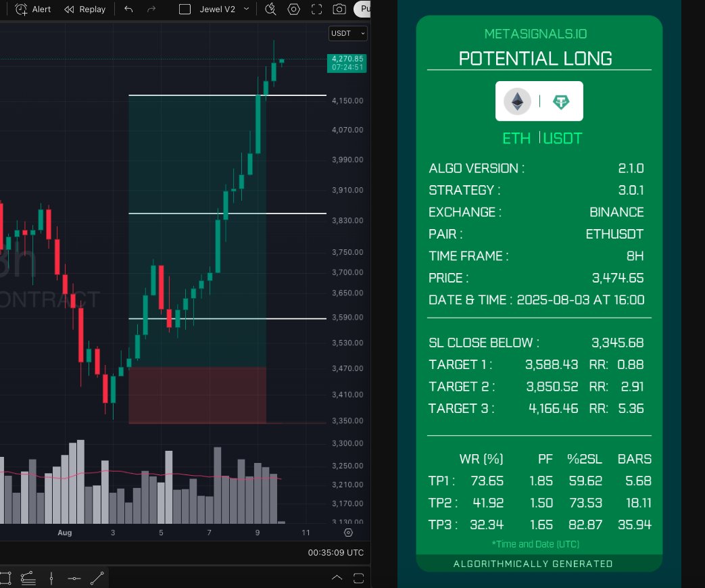Click the Ethereum coin logo

click(x=518, y=101)
